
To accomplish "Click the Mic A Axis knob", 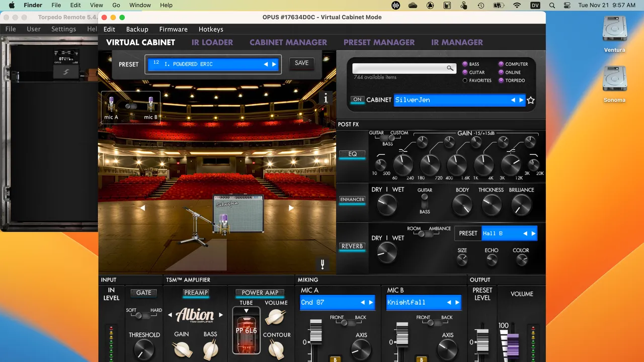I will [x=361, y=349].
